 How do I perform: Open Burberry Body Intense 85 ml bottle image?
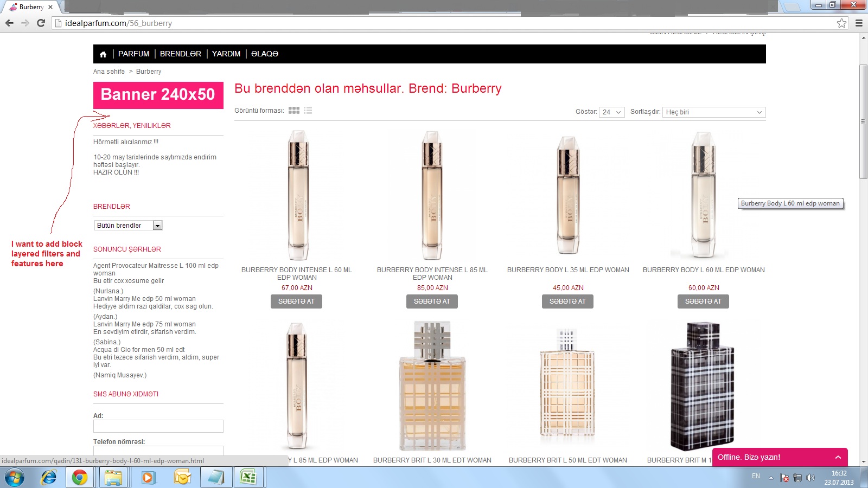[x=432, y=195]
